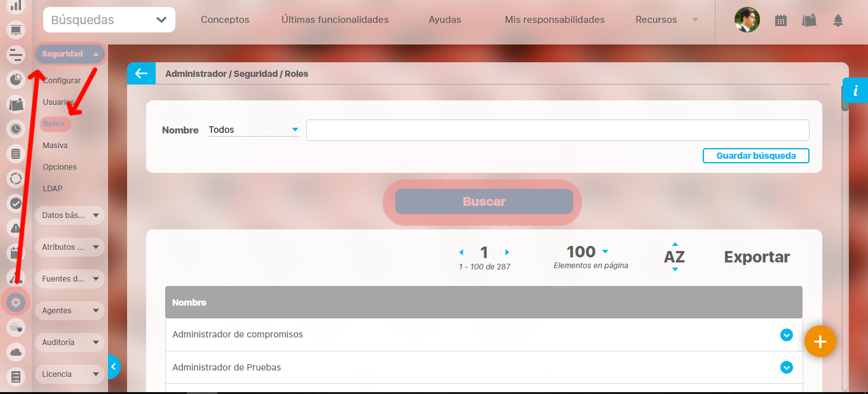
Task: Expand the Administrador de compromisos row
Action: point(786,335)
